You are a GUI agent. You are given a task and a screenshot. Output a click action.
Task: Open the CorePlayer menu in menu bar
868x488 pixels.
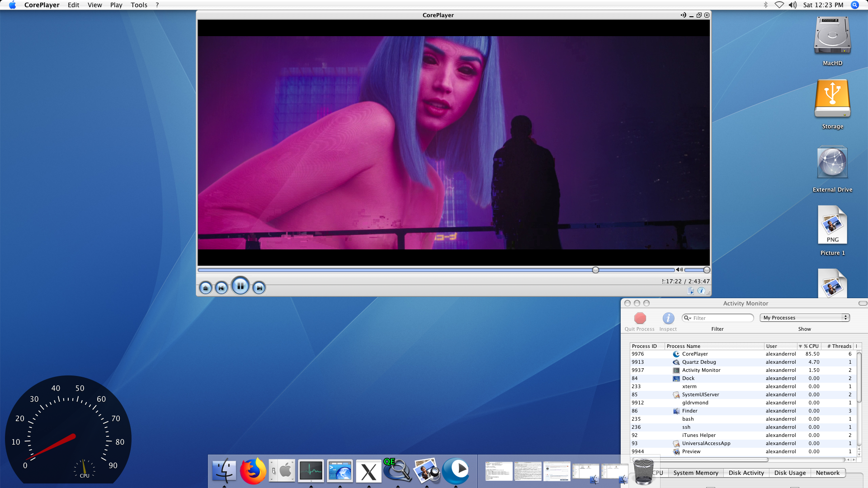click(42, 5)
